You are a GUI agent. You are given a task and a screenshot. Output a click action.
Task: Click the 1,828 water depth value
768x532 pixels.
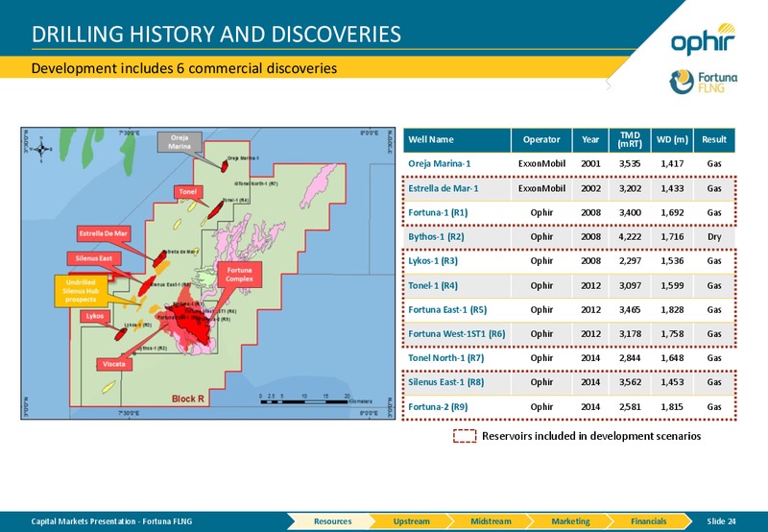pyautogui.click(x=672, y=309)
